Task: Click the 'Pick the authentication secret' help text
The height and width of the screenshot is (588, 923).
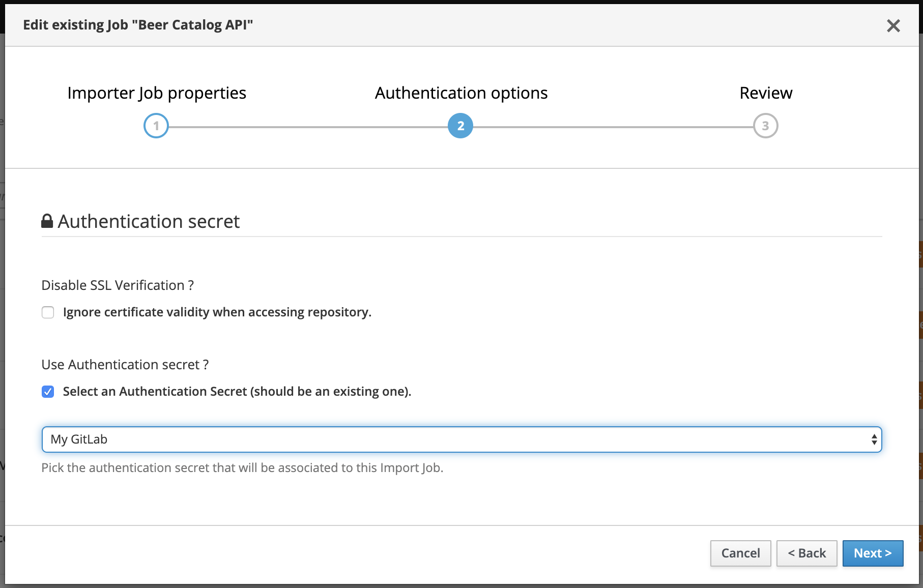Action: (242, 468)
